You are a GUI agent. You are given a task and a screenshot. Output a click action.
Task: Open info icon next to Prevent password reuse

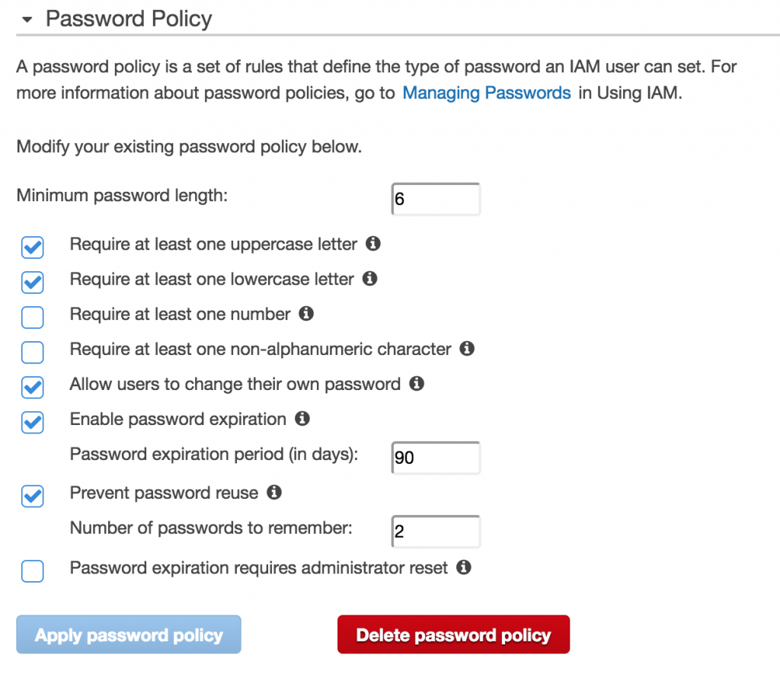274,492
